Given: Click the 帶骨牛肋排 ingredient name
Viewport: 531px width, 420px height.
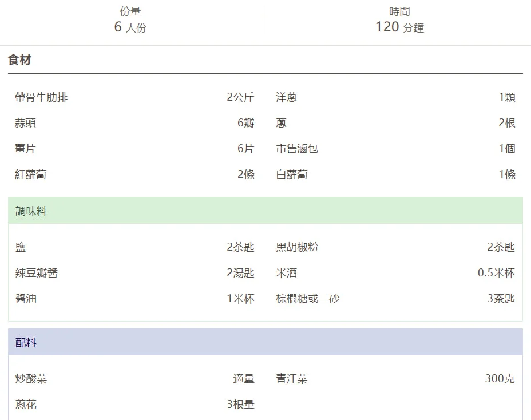Looking at the screenshot, I should coord(41,97).
